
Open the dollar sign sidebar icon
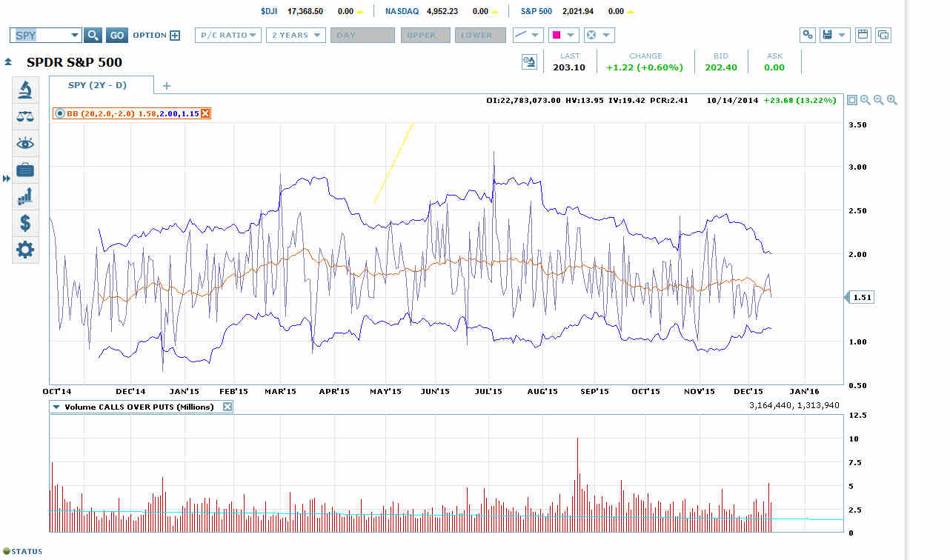[x=25, y=223]
